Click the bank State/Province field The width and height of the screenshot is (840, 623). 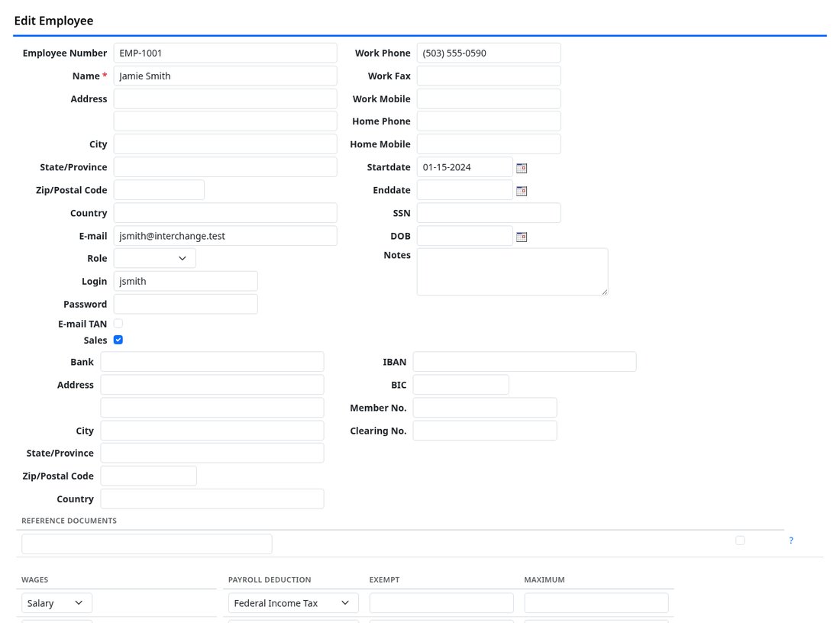coord(212,453)
